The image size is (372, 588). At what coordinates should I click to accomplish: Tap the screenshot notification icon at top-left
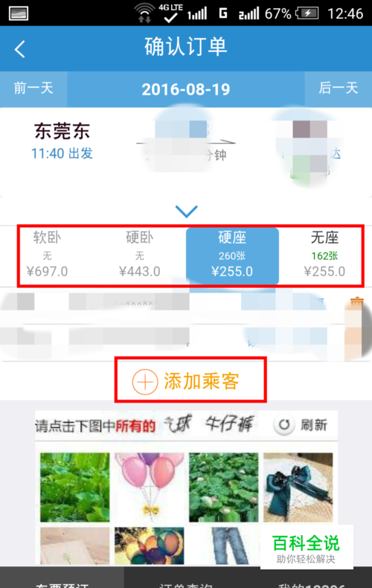(x=19, y=14)
